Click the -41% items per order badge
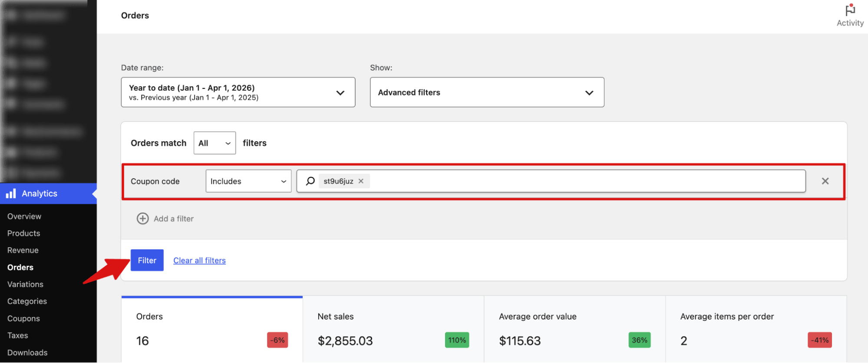Screen dimensions: 868x363 tap(820, 340)
